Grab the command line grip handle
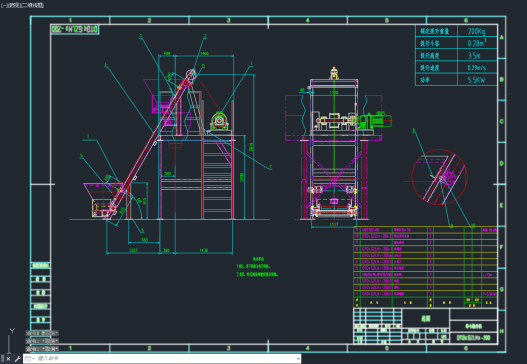 pos(3,359)
